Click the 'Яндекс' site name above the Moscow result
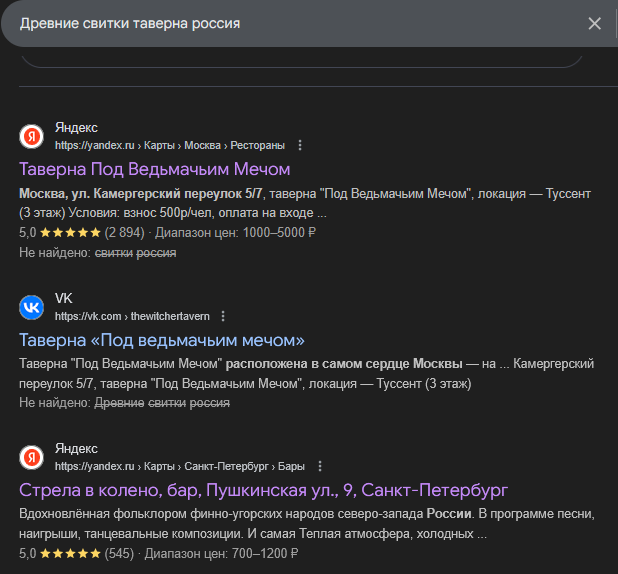 tap(76, 128)
